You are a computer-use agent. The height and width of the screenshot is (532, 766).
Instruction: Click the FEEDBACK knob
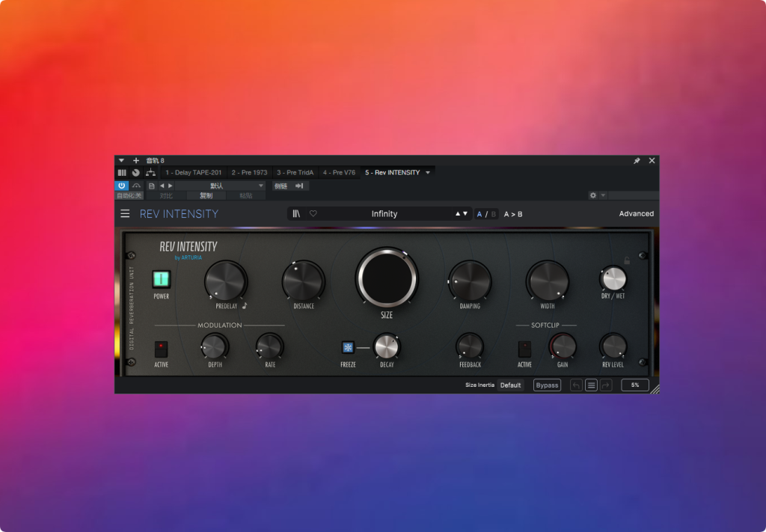[470, 347]
